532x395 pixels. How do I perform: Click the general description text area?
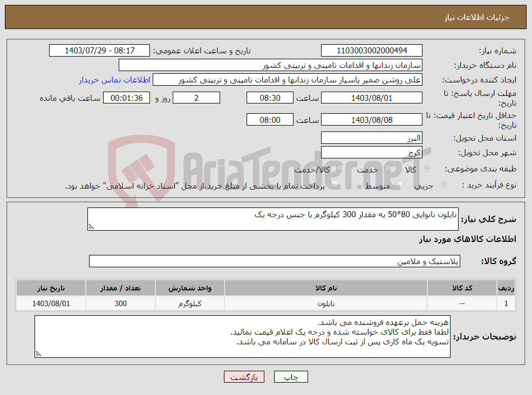pos(273,219)
